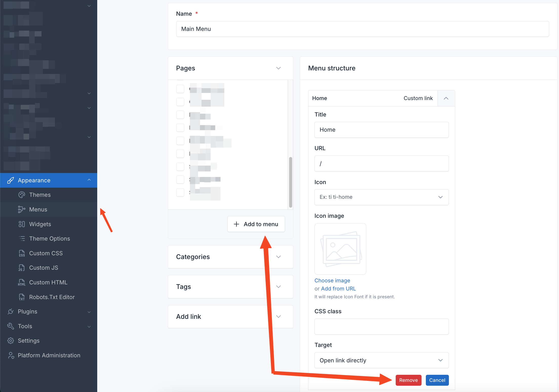Viewport: 559px width, 392px height.
Task: Click the blue Cancel button
Action: (437, 380)
